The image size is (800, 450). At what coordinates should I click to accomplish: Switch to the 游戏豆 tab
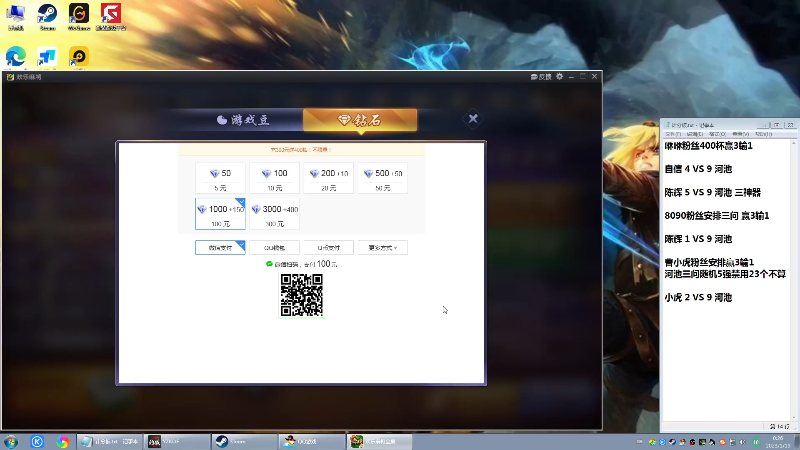[243, 120]
